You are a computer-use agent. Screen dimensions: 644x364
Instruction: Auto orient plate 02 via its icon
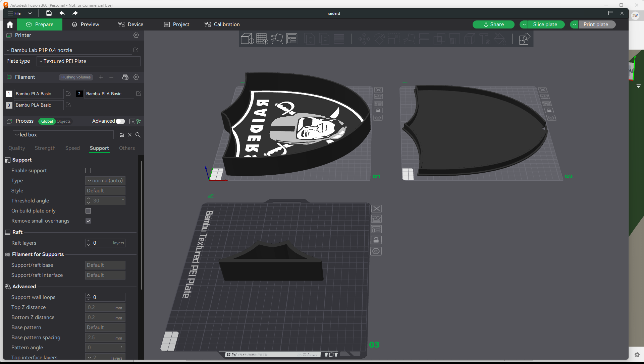point(545,97)
